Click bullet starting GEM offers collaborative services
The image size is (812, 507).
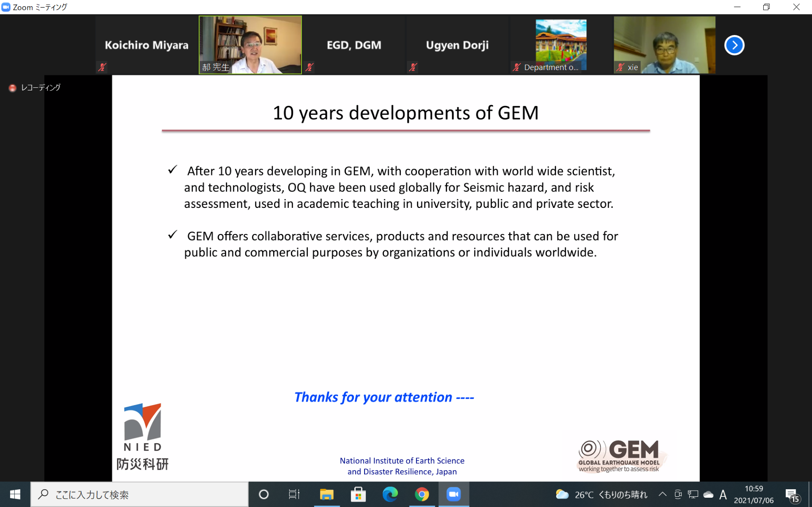(x=394, y=244)
